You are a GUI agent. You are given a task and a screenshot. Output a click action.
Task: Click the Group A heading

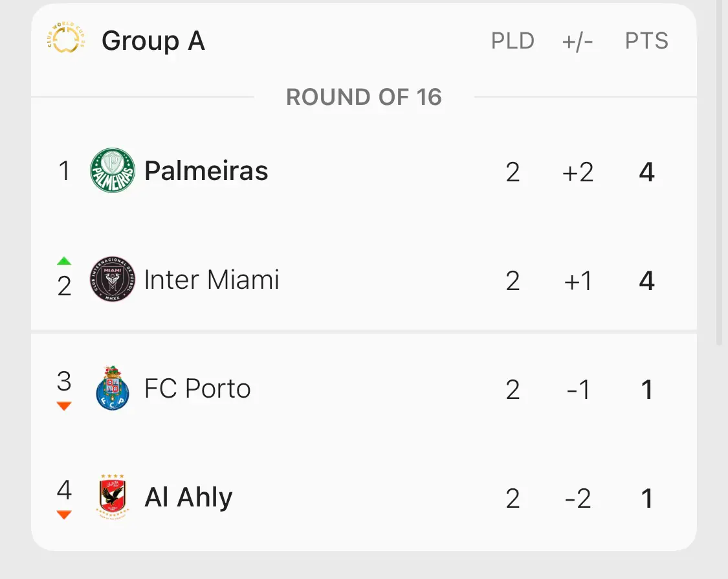pyautogui.click(x=153, y=41)
